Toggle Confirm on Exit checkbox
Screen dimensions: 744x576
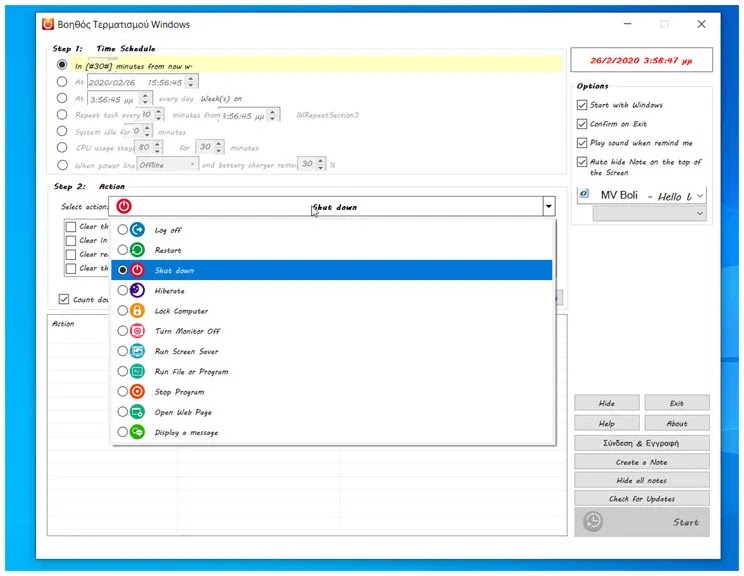click(x=582, y=124)
